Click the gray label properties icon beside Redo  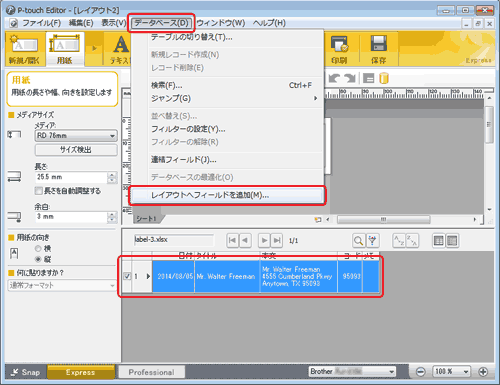pos(368,78)
